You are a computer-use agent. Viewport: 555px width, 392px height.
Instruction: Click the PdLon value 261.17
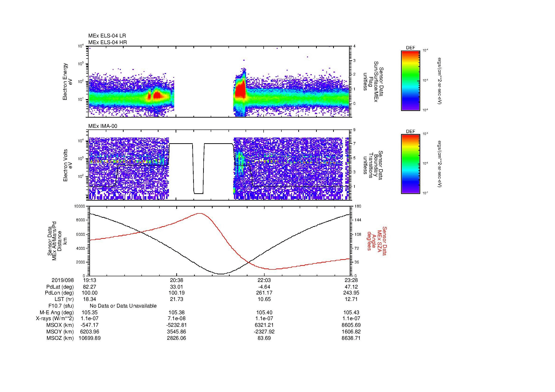click(264, 293)
